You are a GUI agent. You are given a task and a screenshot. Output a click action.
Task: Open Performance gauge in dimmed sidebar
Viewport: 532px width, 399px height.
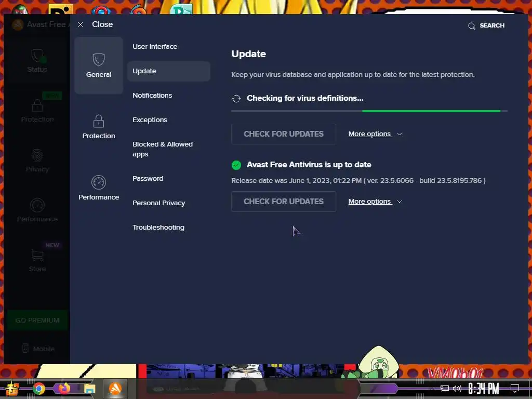coord(37,210)
